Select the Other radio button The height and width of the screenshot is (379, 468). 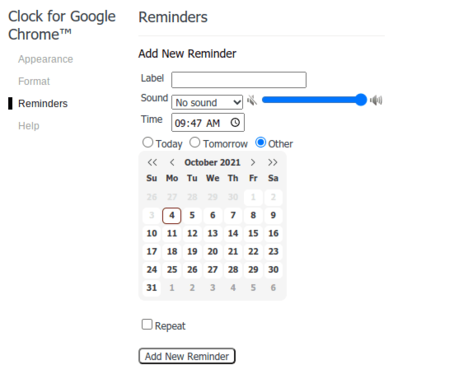tap(260, 143)
